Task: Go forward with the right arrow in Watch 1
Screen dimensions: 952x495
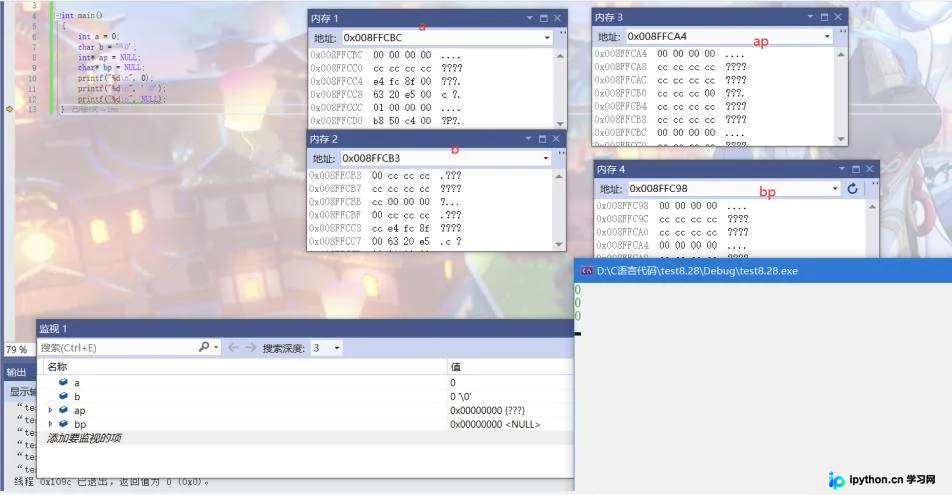Action: point(250,347)
